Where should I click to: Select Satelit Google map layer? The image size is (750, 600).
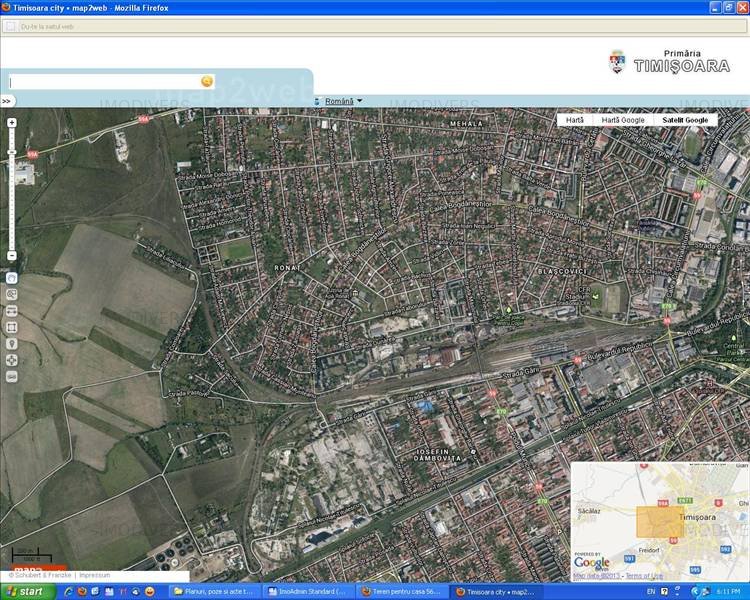click(684, 120)
